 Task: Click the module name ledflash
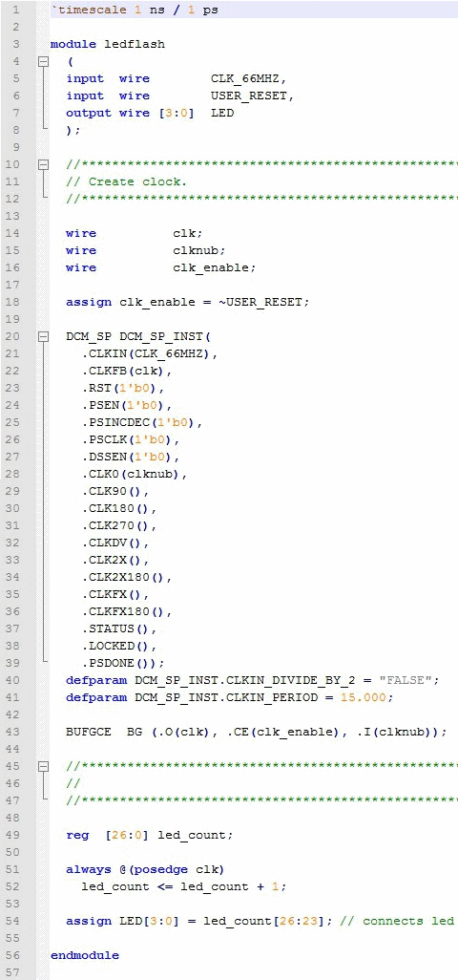point(135,44)
